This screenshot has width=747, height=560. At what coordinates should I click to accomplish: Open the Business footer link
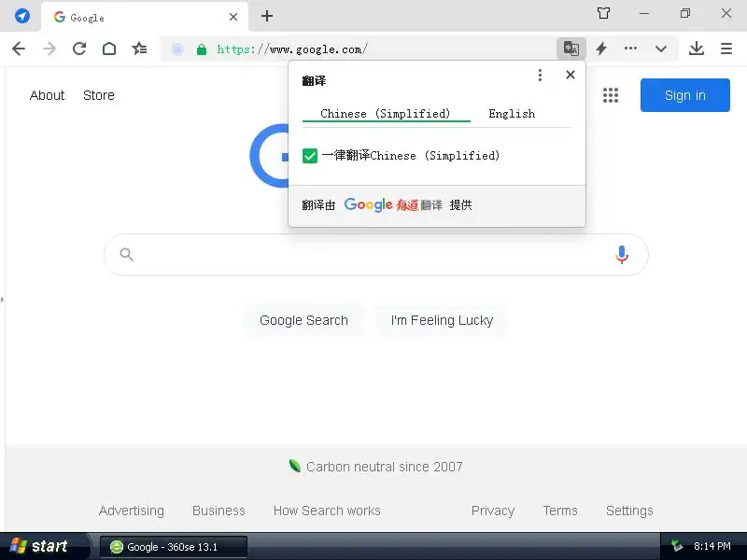tap(218, 511)
